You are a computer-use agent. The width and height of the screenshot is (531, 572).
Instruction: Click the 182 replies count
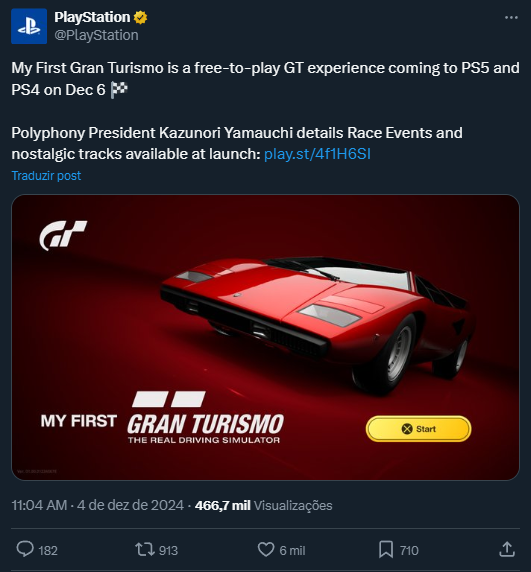48,550
